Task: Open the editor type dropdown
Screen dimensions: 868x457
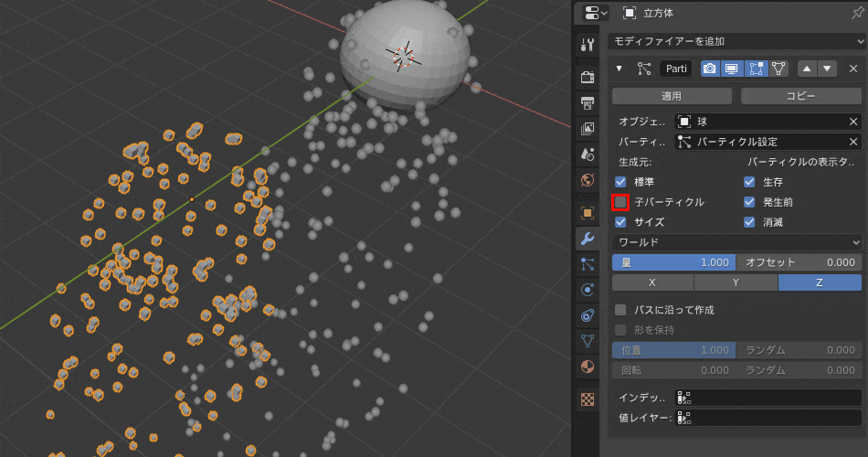Action: click(596, 13)
